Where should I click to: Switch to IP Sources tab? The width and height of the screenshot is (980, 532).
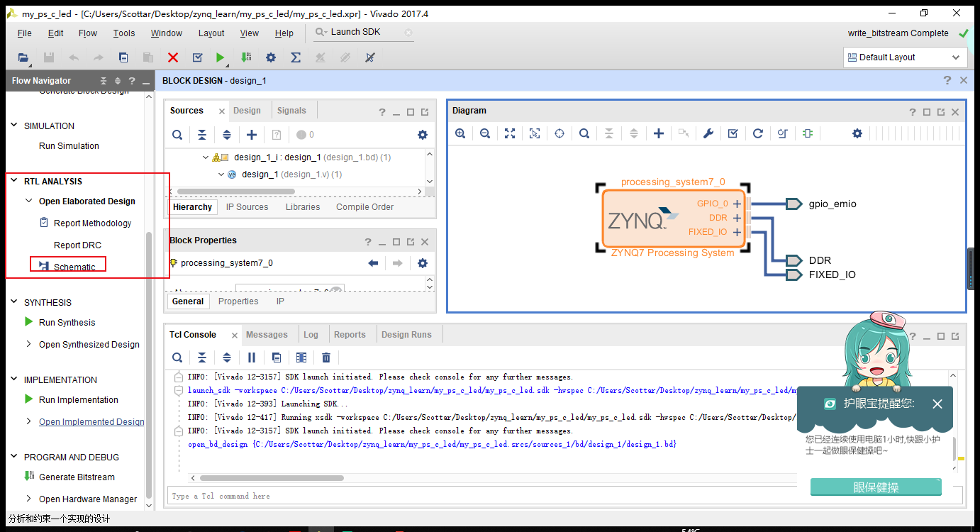tap(247, 207)
